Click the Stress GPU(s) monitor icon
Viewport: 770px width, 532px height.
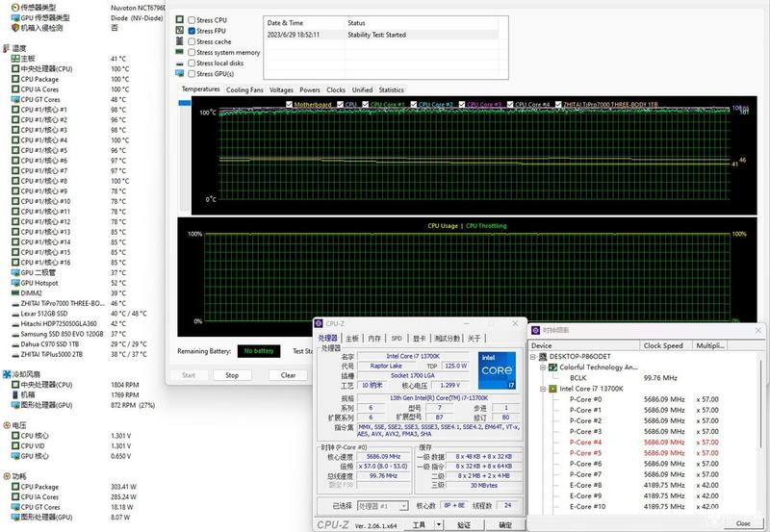click(x=180, y=74)
